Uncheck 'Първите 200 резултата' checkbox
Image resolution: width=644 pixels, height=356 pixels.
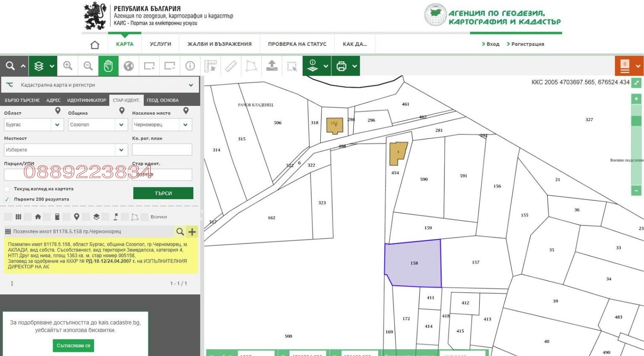coord(7,199)
